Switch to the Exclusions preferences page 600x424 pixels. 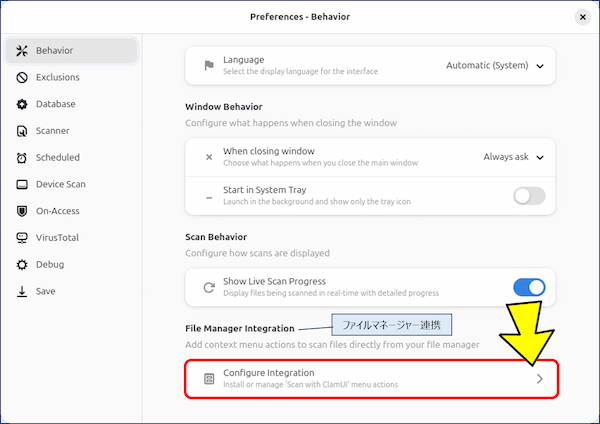(x=71, y=77)
